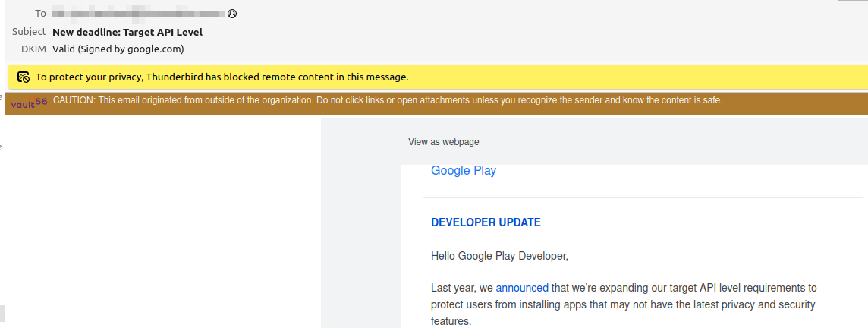Open the View as webpage link
868x328 pixels.
pyautogui.click(x=443, y=142)
